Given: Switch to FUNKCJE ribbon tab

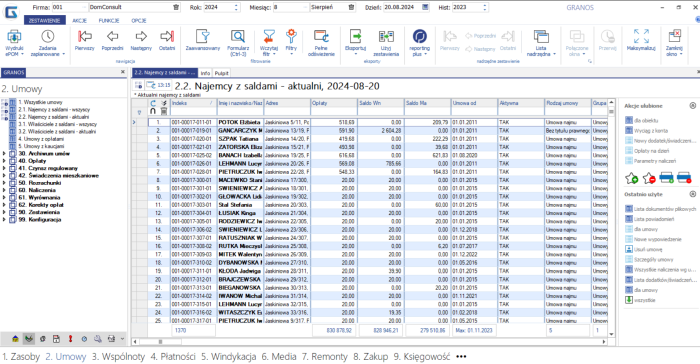Looking at the screenshot, I should (x=109, y=21).
